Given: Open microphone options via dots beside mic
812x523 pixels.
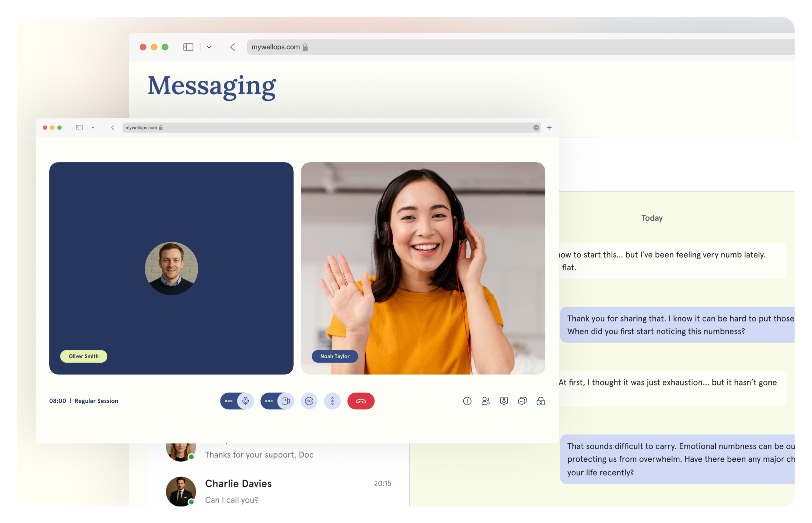Looking at the screenshot, I should 229,401.
